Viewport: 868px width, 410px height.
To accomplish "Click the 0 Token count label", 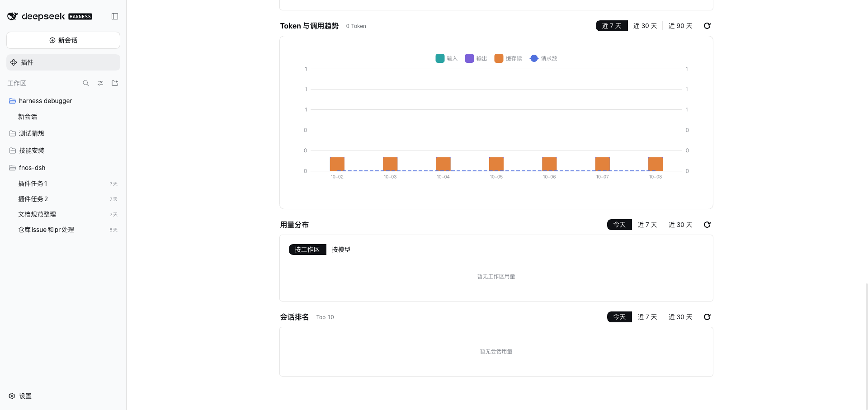I will pos(356,26).
